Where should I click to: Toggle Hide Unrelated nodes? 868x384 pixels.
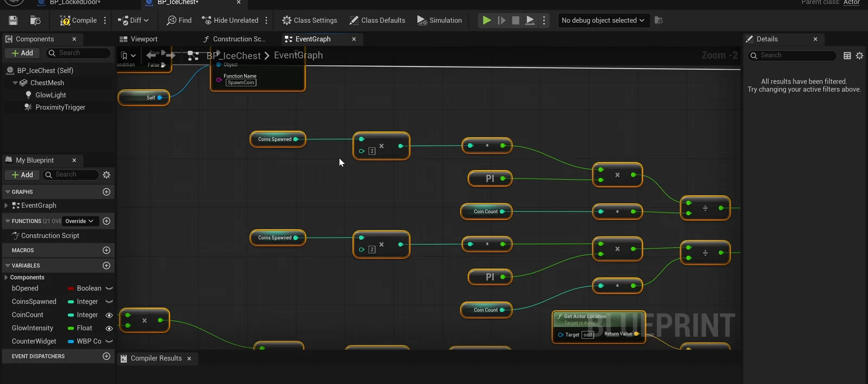pyautogui.click(x=230, y=21)
